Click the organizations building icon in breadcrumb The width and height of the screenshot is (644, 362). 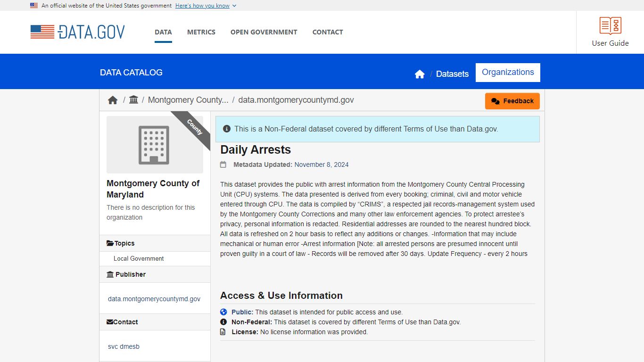pos(133,100)
